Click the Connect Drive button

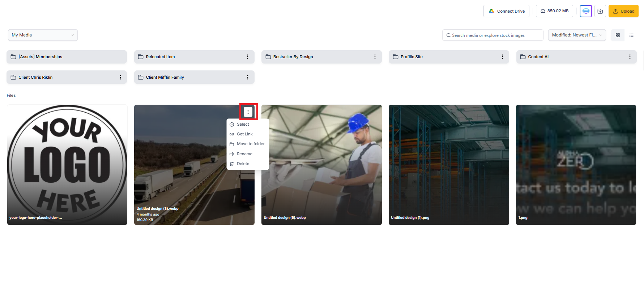[506, 11]
